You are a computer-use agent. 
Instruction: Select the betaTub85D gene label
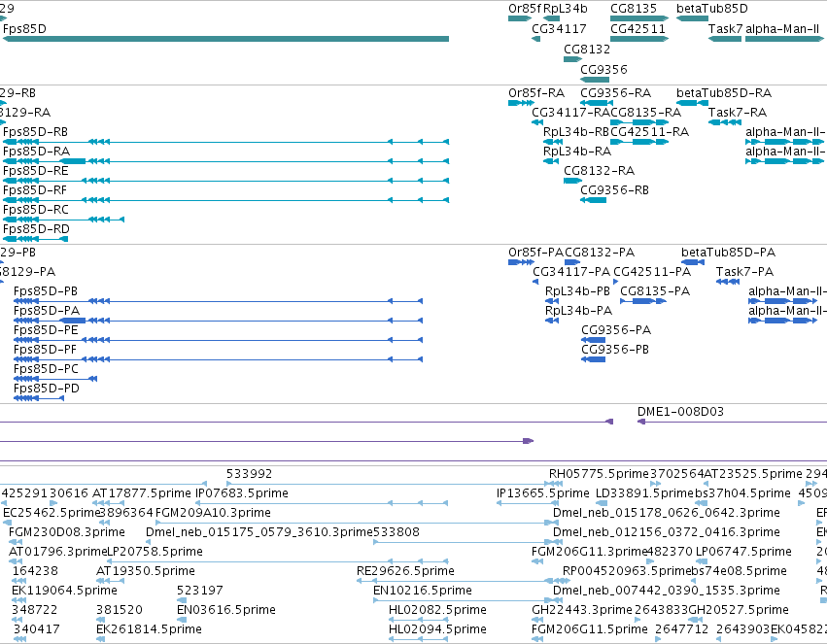[x=712, y=9]
